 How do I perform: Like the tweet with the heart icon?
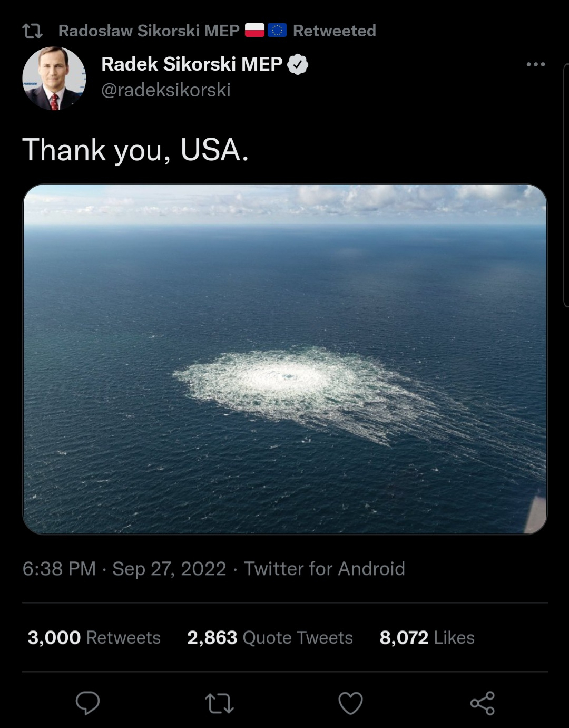click(x=350, y=703)
